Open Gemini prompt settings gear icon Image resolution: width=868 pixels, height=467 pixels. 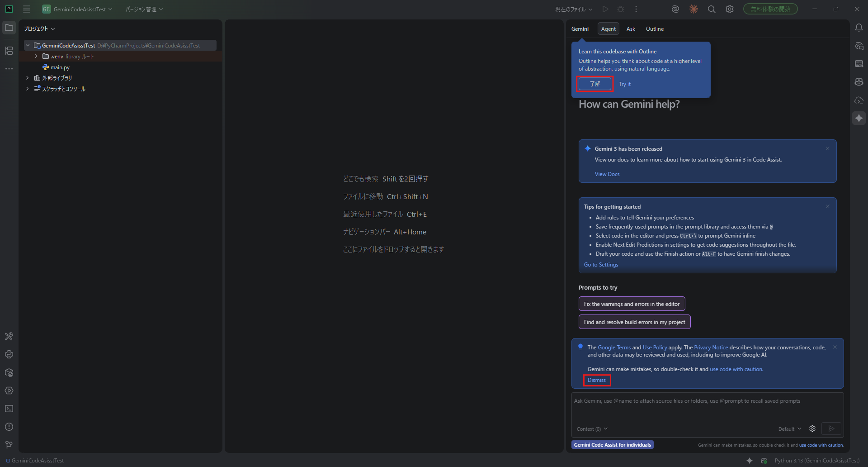pyautogui.click(x=812, y=429)
